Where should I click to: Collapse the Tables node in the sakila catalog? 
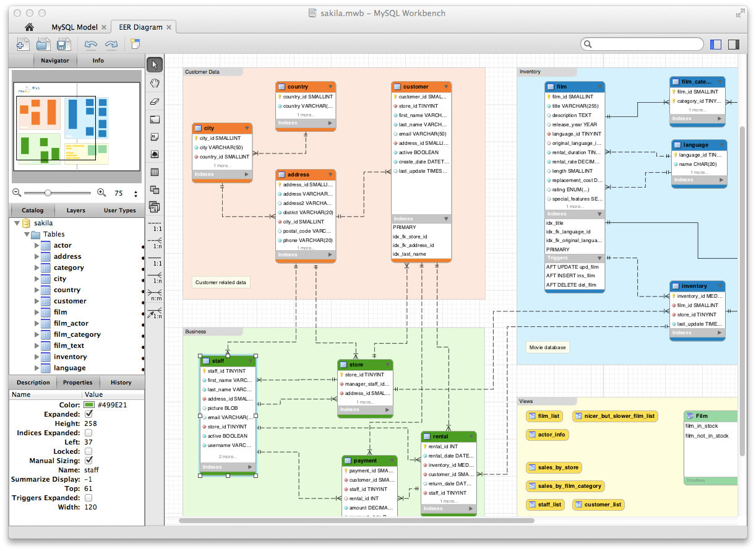27,234
